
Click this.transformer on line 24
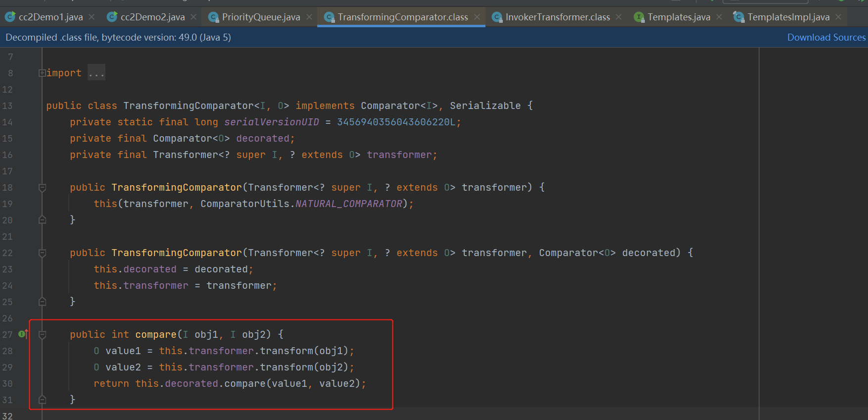[x=141, y=285]
